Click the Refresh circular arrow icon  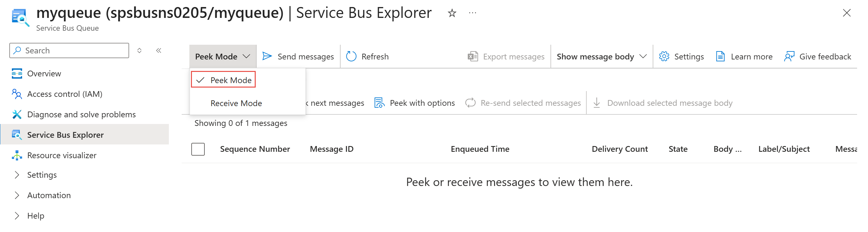click(351, 56)
